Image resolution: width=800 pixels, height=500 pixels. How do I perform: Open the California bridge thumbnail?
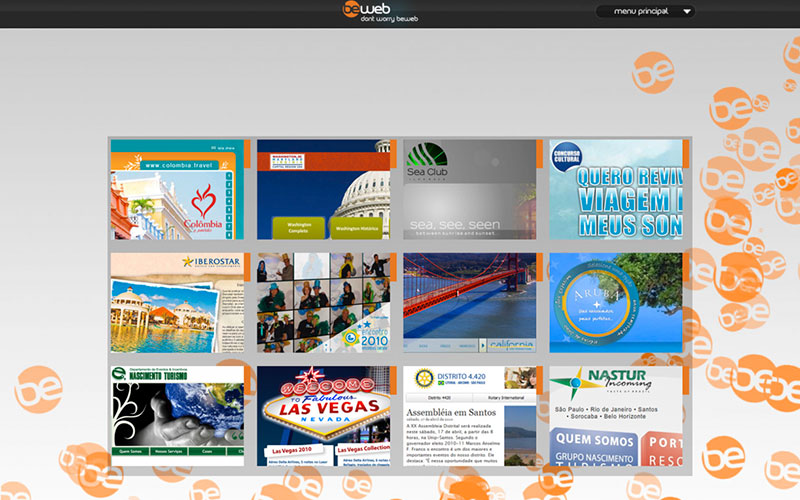pyautogui.click(x=469, y=303)
